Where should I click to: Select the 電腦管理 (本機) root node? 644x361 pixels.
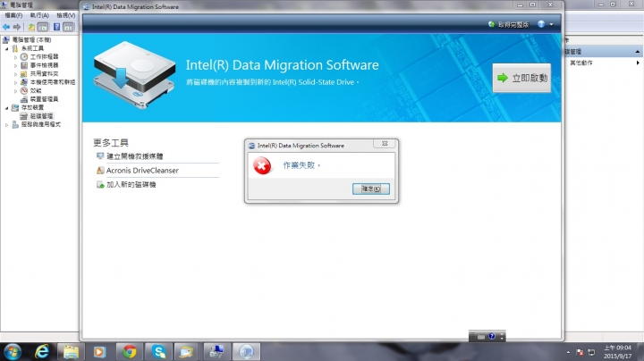click(x=31, y=40)
